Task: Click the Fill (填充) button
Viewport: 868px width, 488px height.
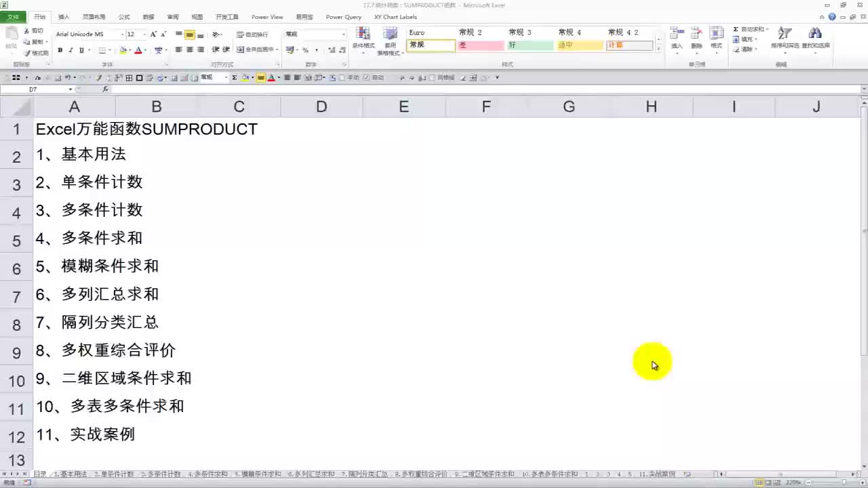Action: [x=745, y=39]
